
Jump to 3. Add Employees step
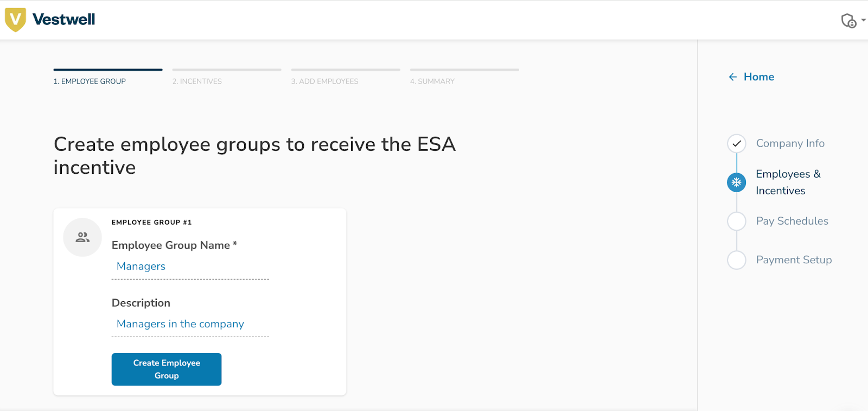coord(324,81)
